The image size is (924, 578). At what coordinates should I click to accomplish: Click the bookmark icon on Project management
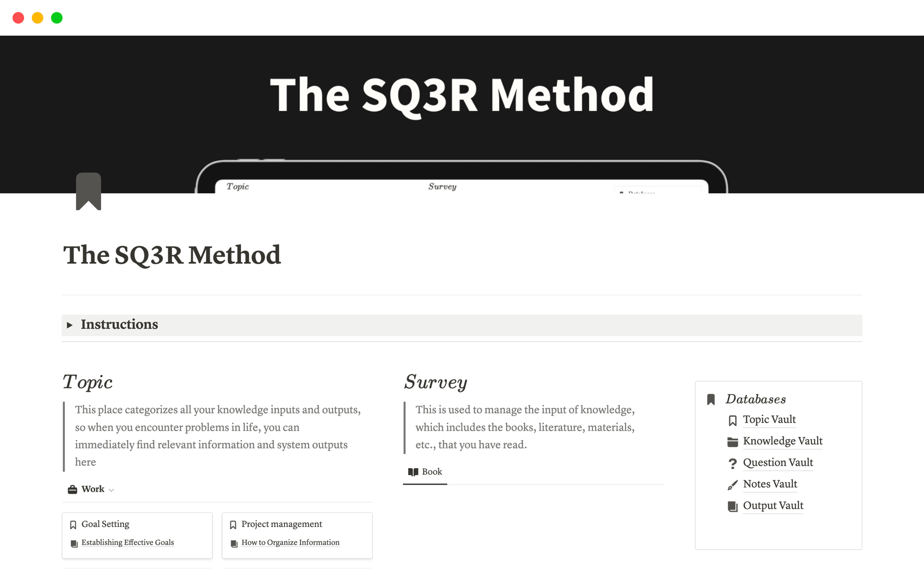point(233,524)
